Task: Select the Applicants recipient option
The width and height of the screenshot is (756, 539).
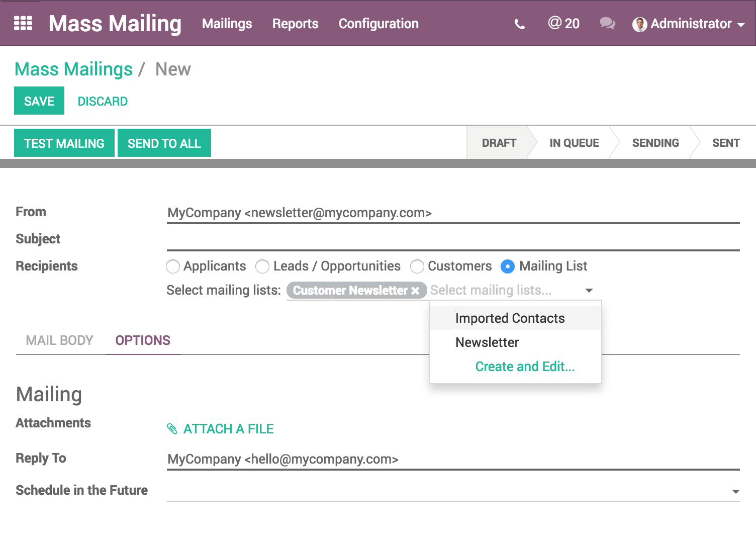Action: (173, 266)
